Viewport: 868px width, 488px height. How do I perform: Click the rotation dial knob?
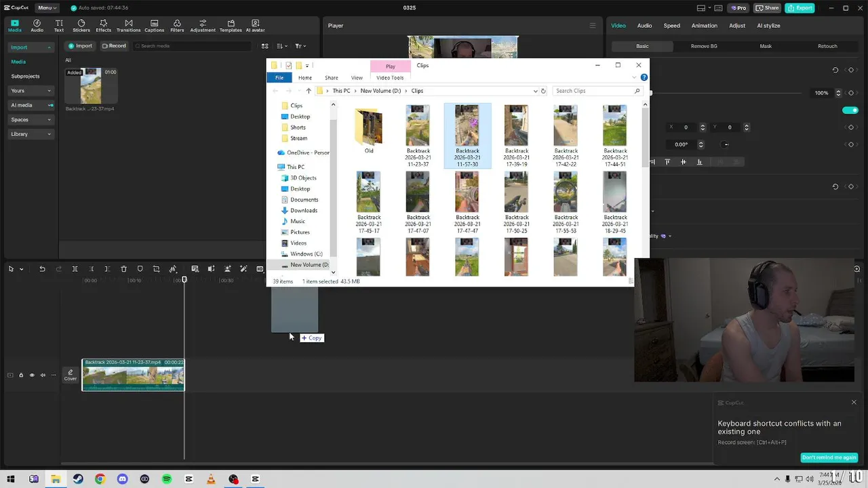(726, 144)
